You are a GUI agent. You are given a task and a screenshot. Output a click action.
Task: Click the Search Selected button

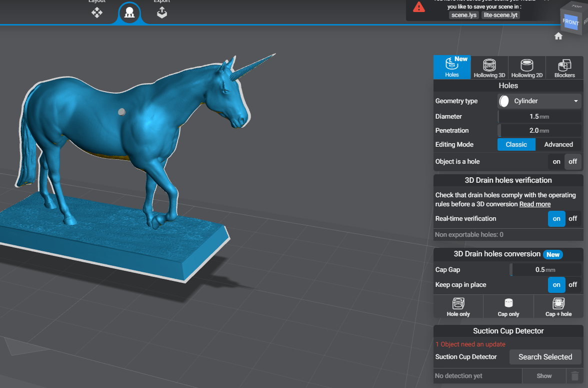[545, 357]
